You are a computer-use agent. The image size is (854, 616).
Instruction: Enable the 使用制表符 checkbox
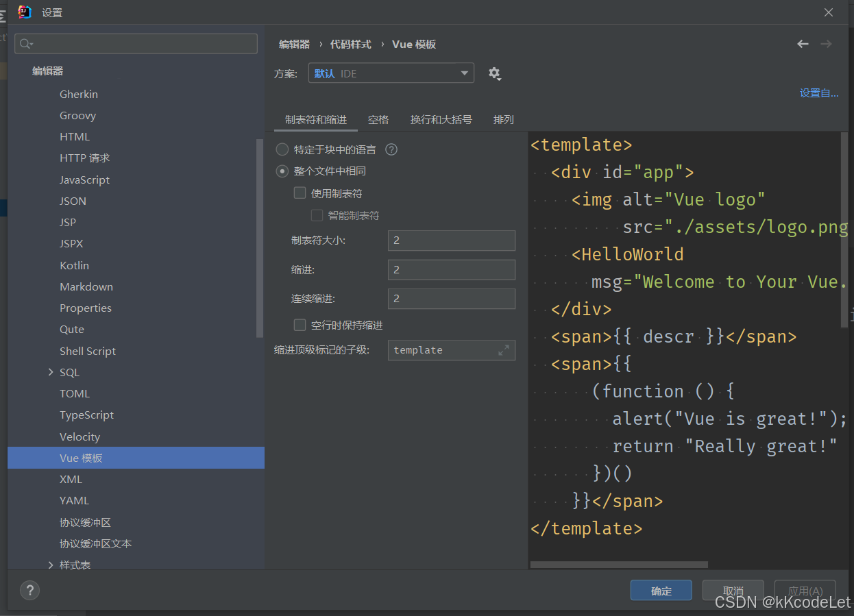click(300, 193)
